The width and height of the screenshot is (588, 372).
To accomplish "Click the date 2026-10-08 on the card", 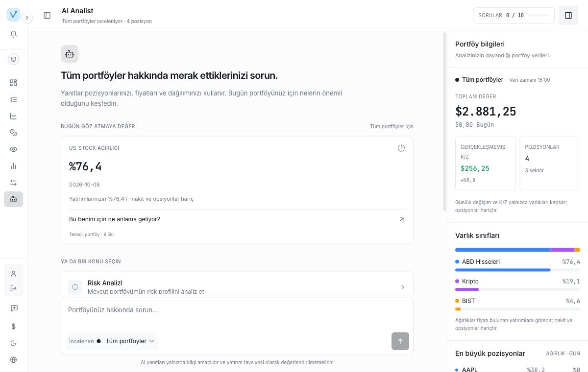I will tap(84, 185).
